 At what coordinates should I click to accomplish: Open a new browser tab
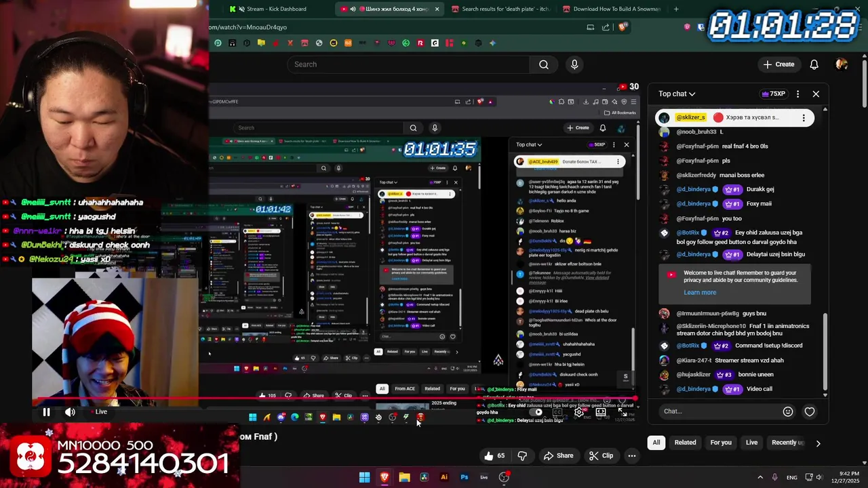[676, 9]
